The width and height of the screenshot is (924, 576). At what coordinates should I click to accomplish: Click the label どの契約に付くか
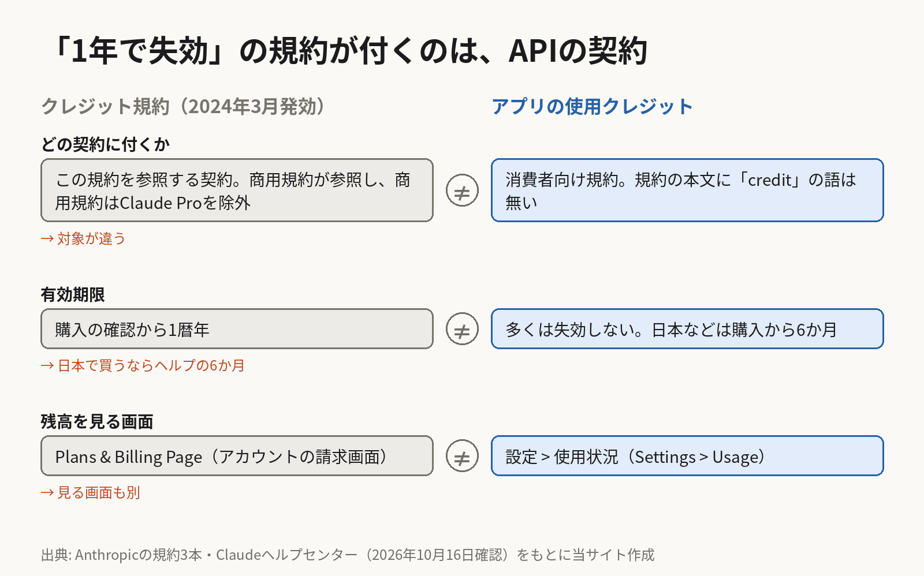click(105, 144)
